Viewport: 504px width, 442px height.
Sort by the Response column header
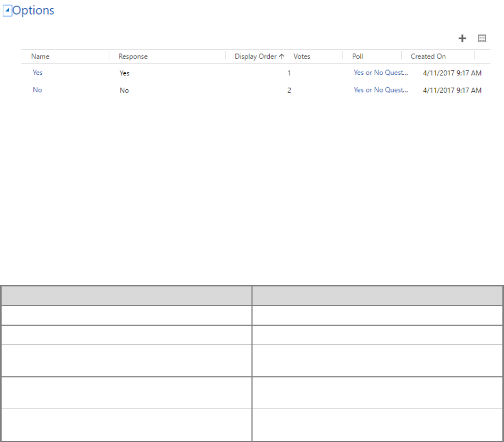pyautogui.click(x=133, y=57)
